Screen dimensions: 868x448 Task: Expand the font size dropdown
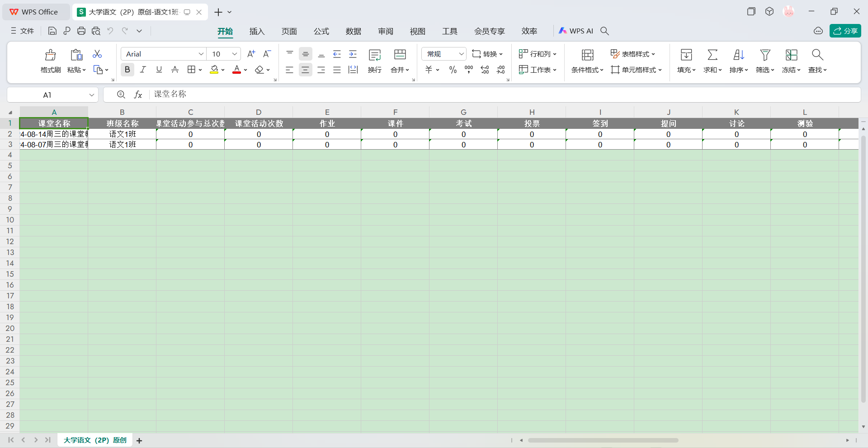[x=234, y=54]
